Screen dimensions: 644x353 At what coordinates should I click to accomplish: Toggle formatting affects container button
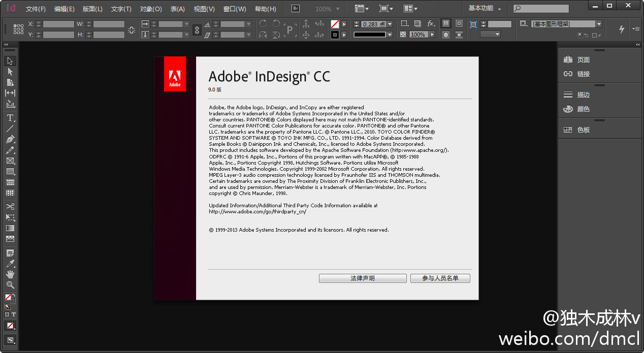[x=7, y=315]
